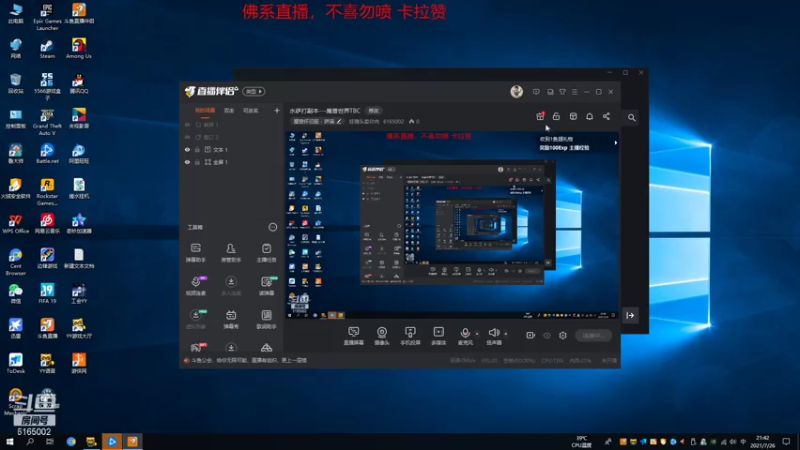Click the room number 6165002 text
800x450 pixels.
pyautogui.click(x=393, y=121)
